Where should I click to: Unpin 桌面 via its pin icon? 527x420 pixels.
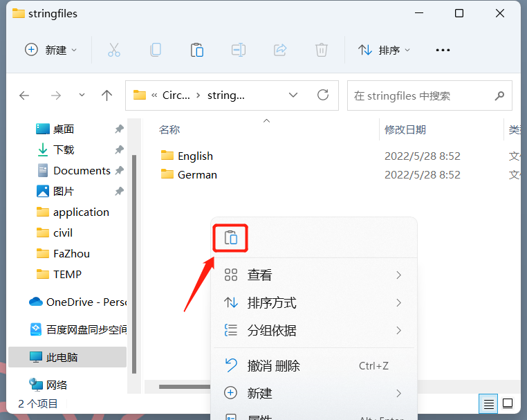coord(120,129)
